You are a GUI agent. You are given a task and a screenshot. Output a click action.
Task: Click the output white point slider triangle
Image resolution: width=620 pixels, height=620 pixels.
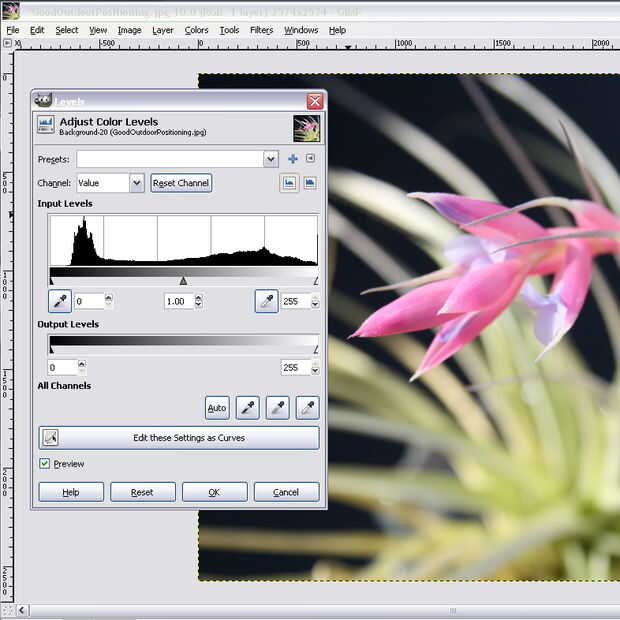[x=316, y=350]
